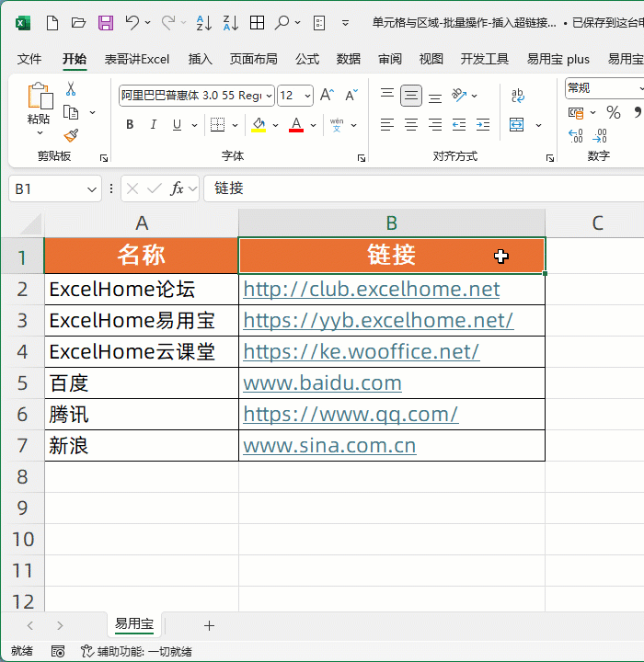644x662 pixels.
Task: Toggle bottom vertical alignment
Action: point(435,98)
